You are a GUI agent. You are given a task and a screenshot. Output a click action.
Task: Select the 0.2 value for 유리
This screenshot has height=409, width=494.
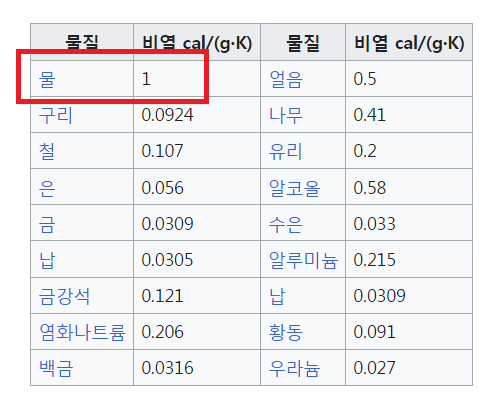tap(365, 151)
